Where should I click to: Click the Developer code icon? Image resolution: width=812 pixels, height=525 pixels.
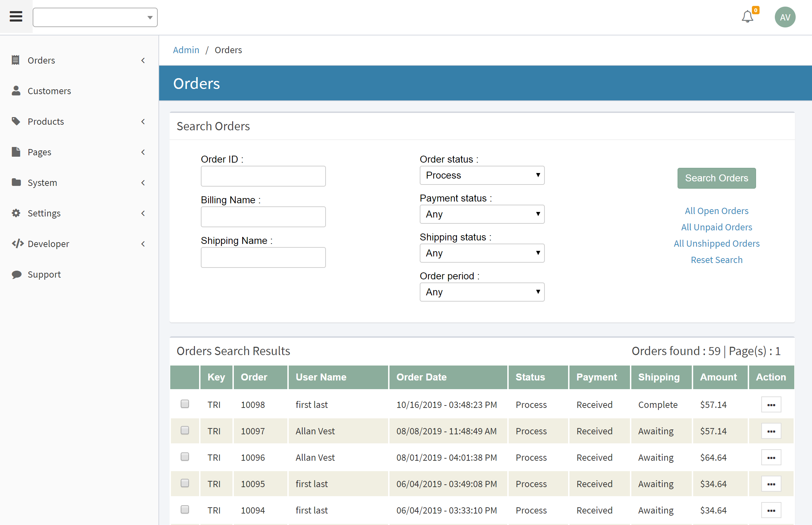point(18,244)
